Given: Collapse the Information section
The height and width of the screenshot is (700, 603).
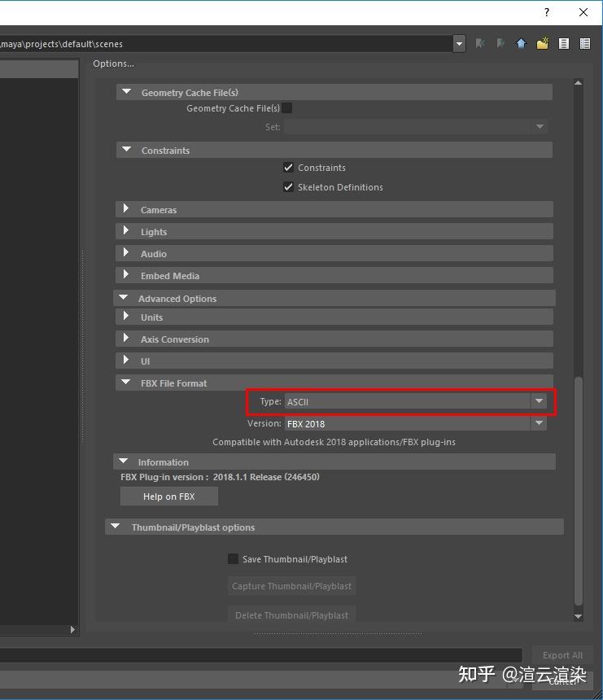Looking at the screenshot, I should coord(124,462).
